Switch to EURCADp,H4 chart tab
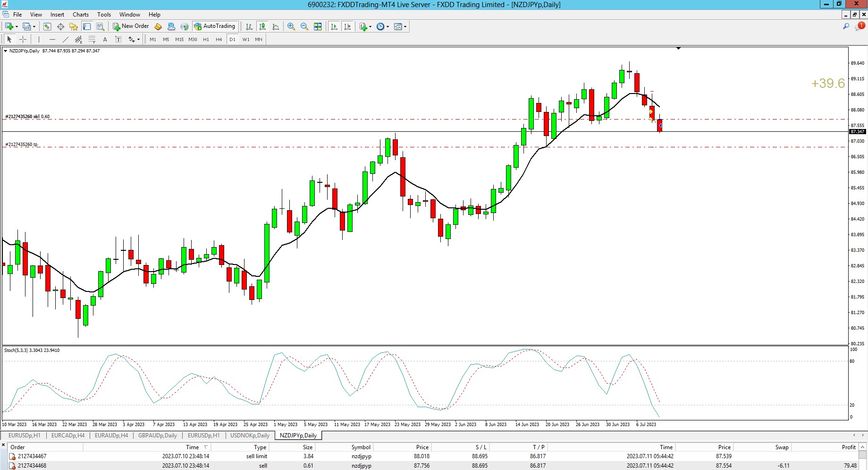868x470 pixels. [68, 436]
